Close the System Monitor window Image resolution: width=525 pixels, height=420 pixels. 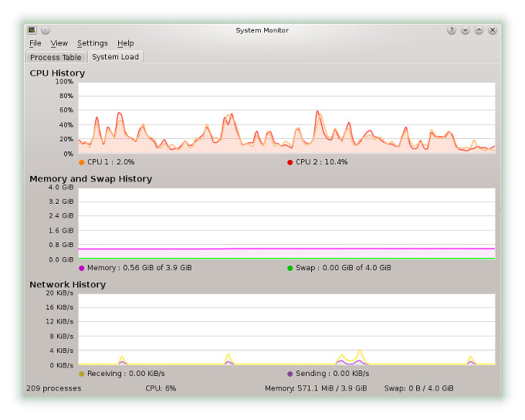pyautogui.click(x=493, y=30)
